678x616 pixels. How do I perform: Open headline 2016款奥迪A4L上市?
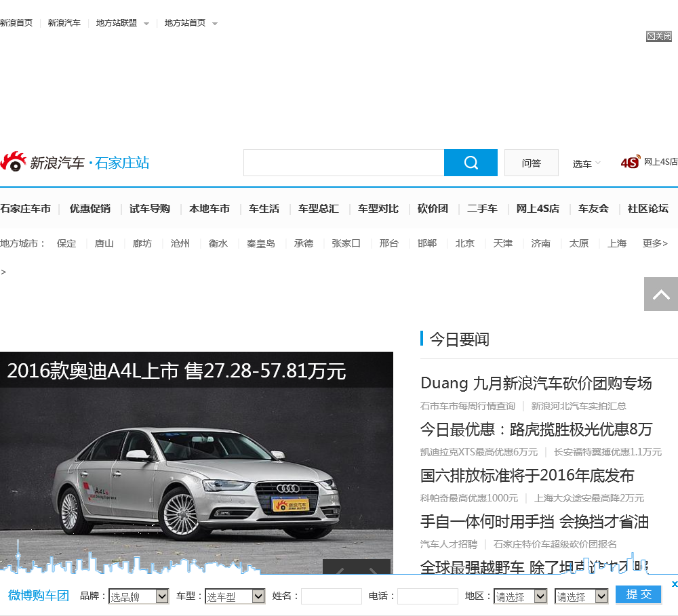[x=176, y=371]
